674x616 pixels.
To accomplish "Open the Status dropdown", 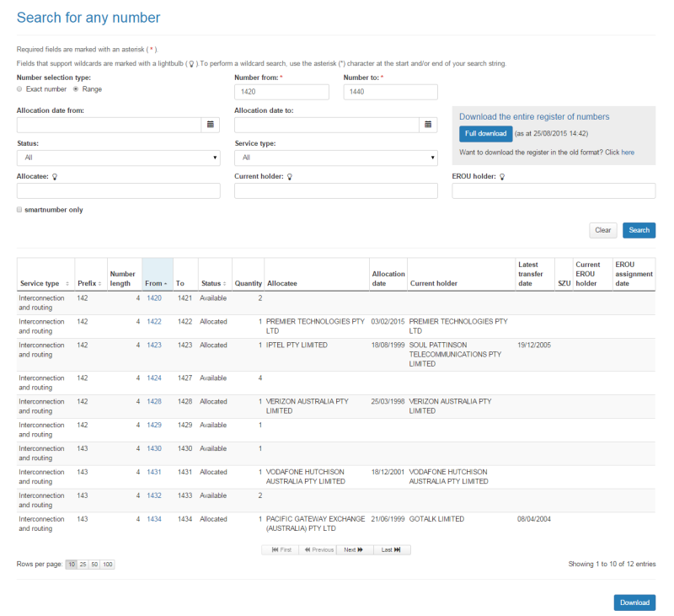I will click(119, 158).
